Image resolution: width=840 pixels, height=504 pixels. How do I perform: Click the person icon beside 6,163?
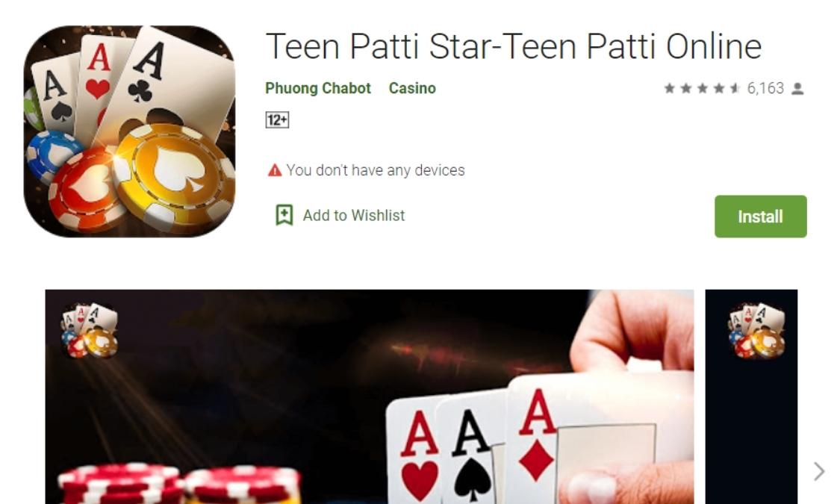(797, 88)
